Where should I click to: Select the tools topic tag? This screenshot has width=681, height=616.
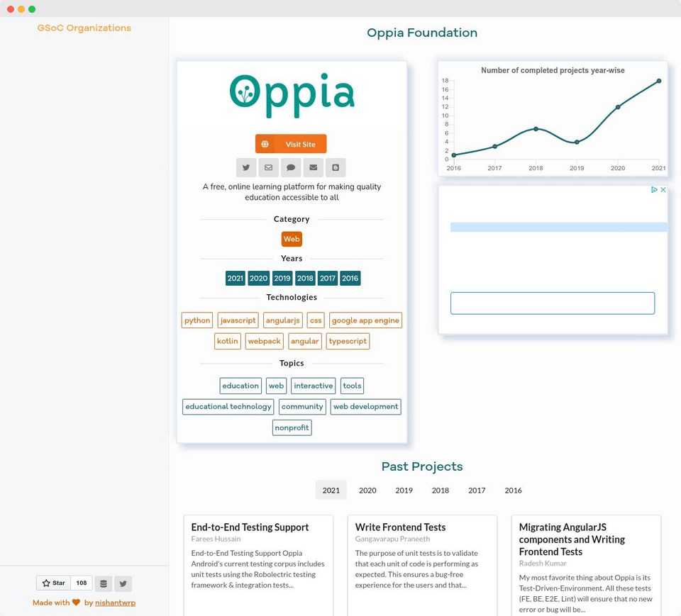point(353,386)
